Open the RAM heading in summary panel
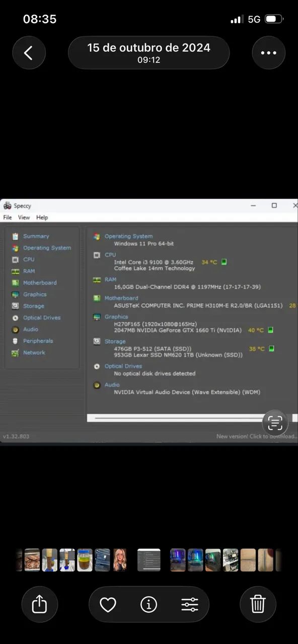Viewport: 298px width, 644px height. (110, 279)
